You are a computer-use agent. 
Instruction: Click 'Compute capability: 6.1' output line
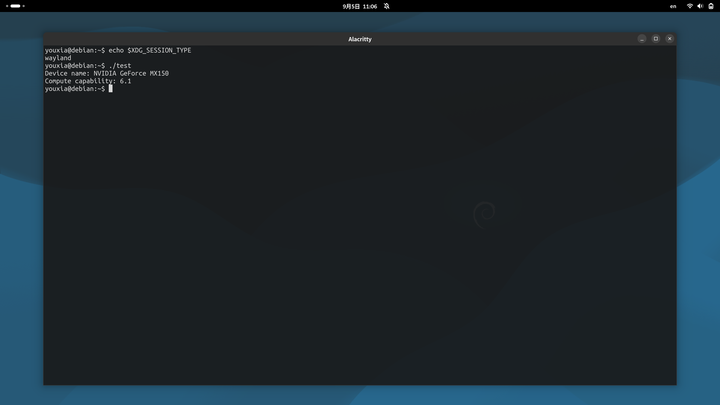tap(88, 81)
